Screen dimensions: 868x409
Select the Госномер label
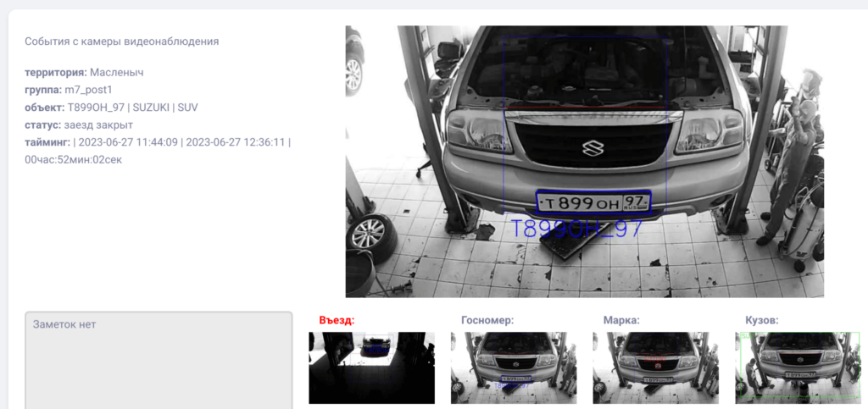click(487, 320)
